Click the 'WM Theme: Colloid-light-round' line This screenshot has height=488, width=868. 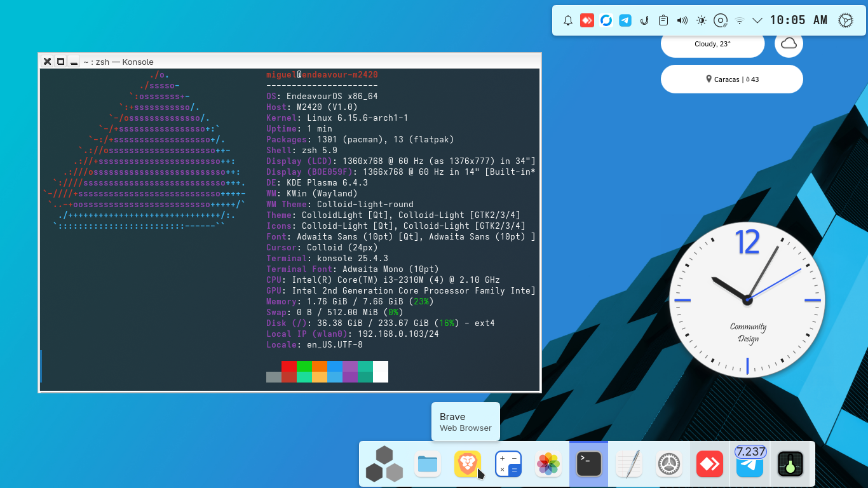340,205
